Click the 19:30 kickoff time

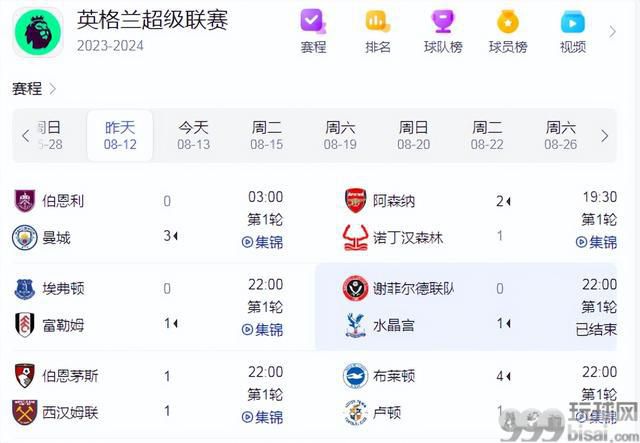point(600,197)
